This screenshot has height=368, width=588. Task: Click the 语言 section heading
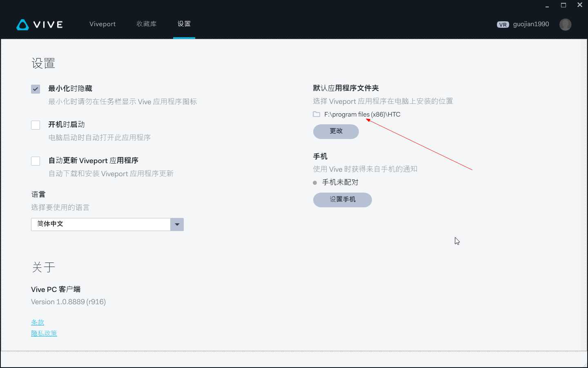click(x=38, y=194)
